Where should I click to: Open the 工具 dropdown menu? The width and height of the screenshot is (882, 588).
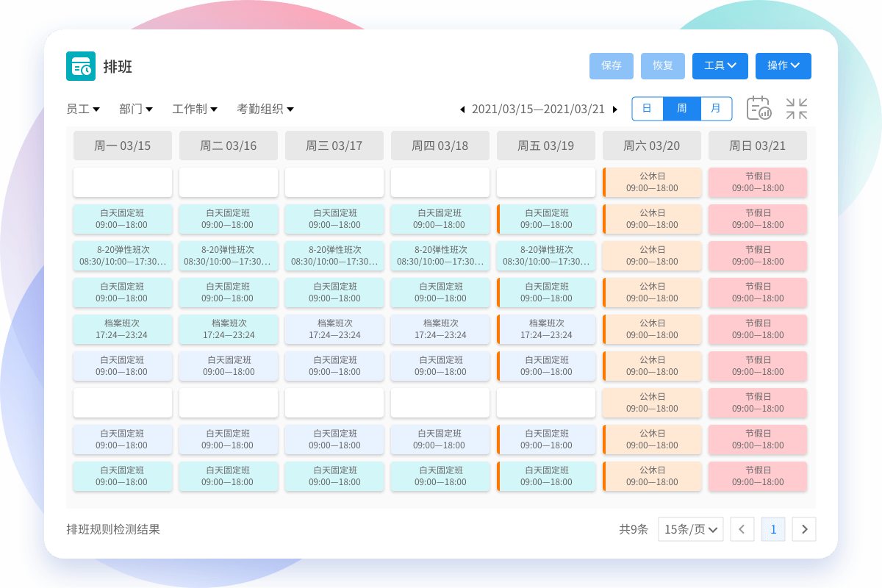[x=720, y=66]
